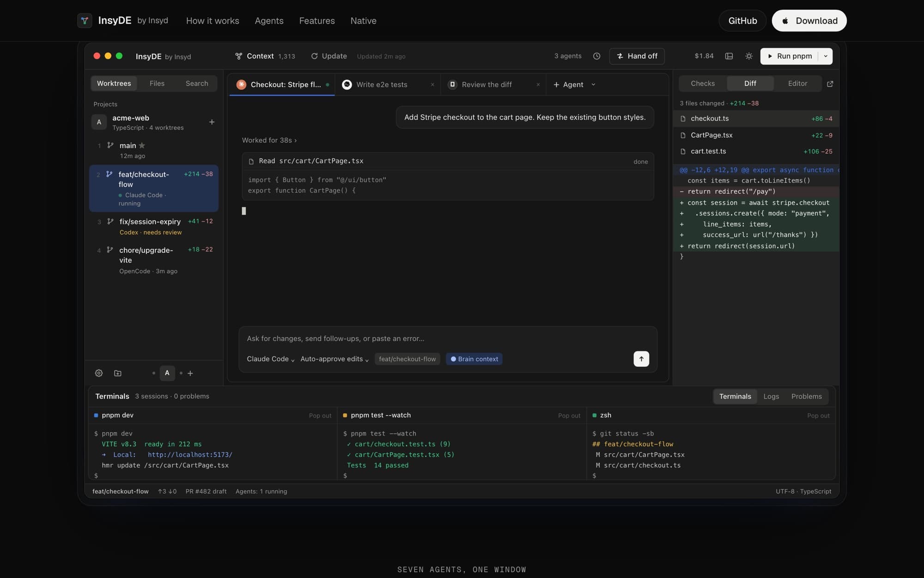Select the A workspace badge in the footer

[167, 373]
